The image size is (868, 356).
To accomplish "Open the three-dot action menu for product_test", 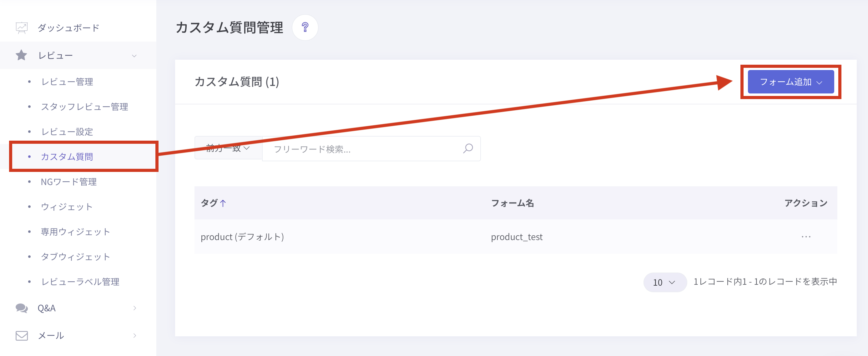I will (806, 237).
